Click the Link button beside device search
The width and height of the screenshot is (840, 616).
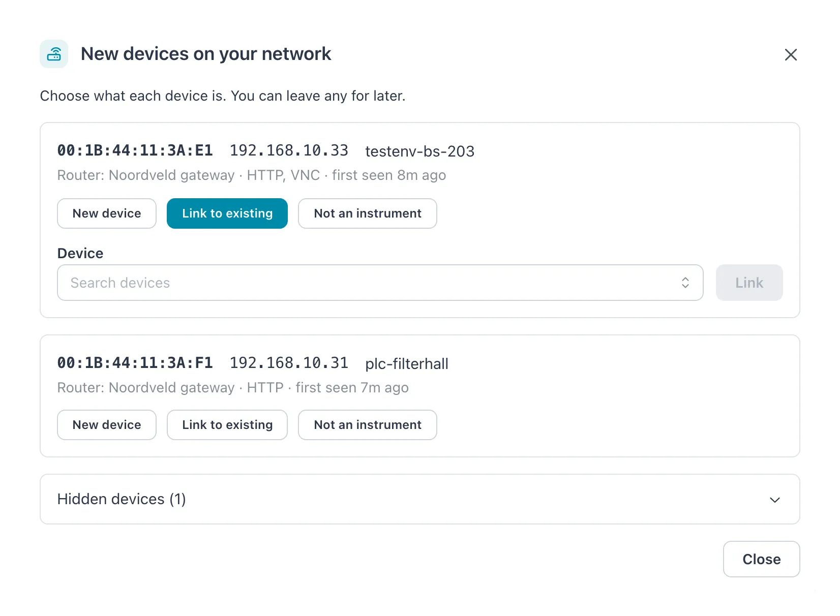[x=749, y=283]
